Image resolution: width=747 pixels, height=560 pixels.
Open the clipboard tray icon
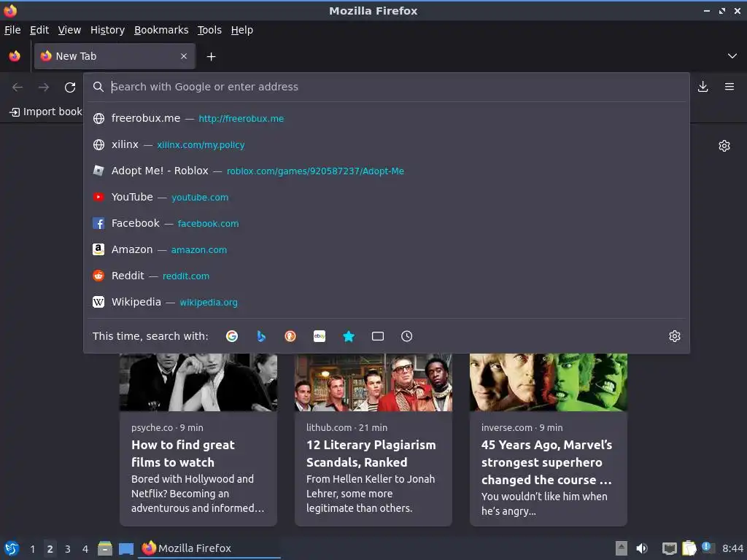689,548
